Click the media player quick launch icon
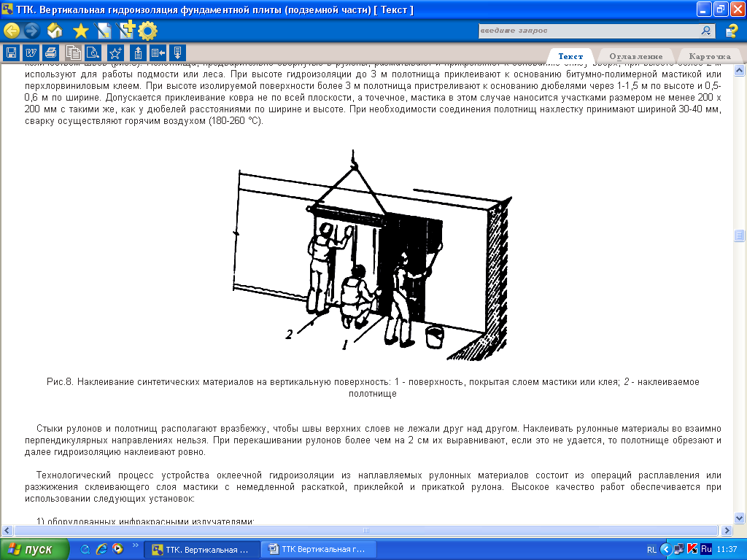747x560 pixels. (117, 549)
